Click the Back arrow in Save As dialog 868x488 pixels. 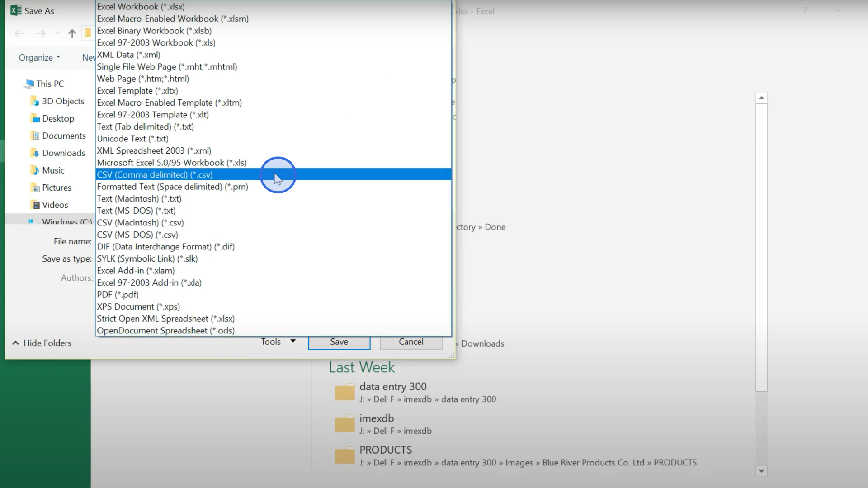[19, 33]
